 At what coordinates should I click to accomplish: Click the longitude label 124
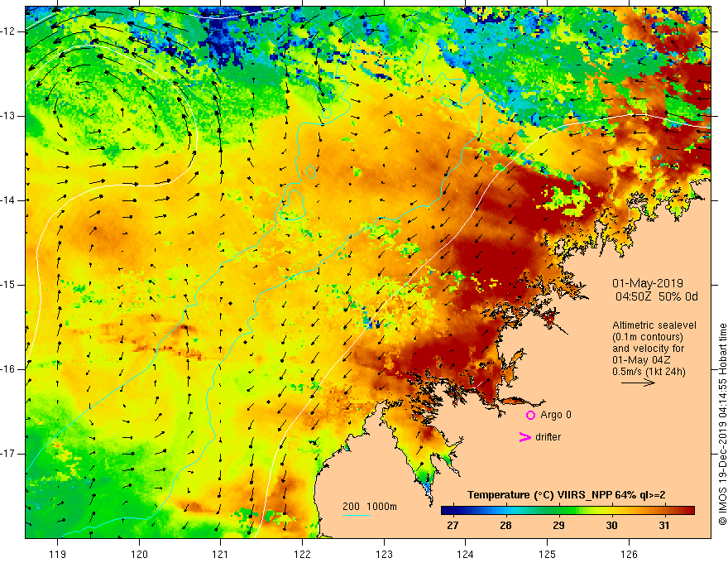click(x=466, y=554)
